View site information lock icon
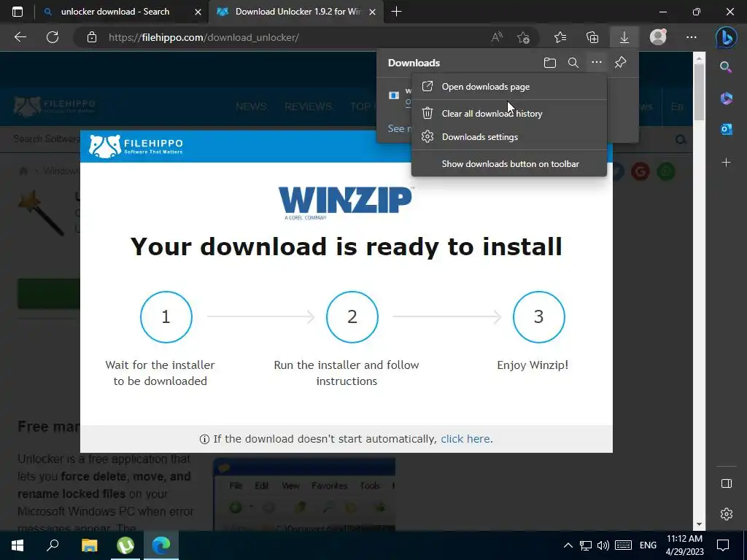The image size is (747, 560). (92, 37)
